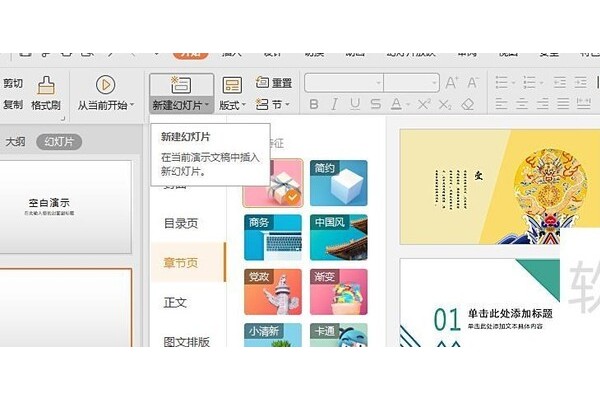Expand the 版式 layout dropdown

pos(243,104)
